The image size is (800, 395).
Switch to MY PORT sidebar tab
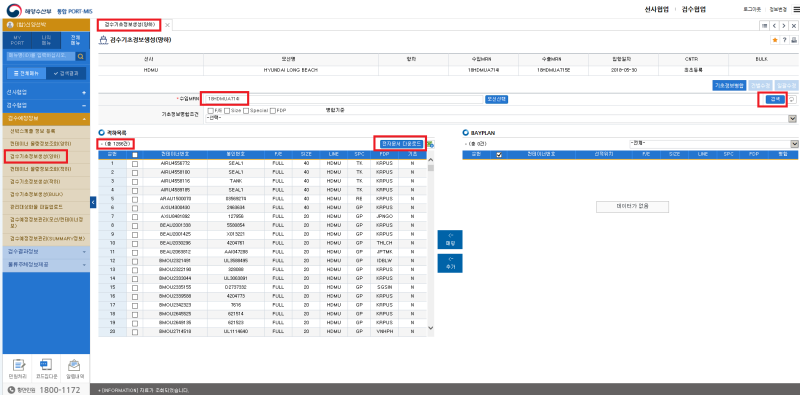pyautogui.click(x=17, y=40)
